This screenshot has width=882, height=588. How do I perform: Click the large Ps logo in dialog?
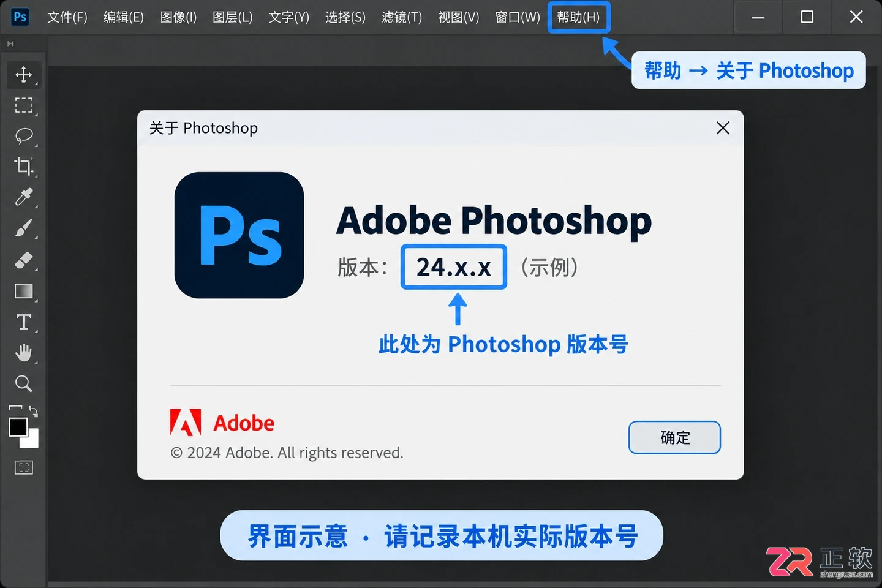(239, 235)
